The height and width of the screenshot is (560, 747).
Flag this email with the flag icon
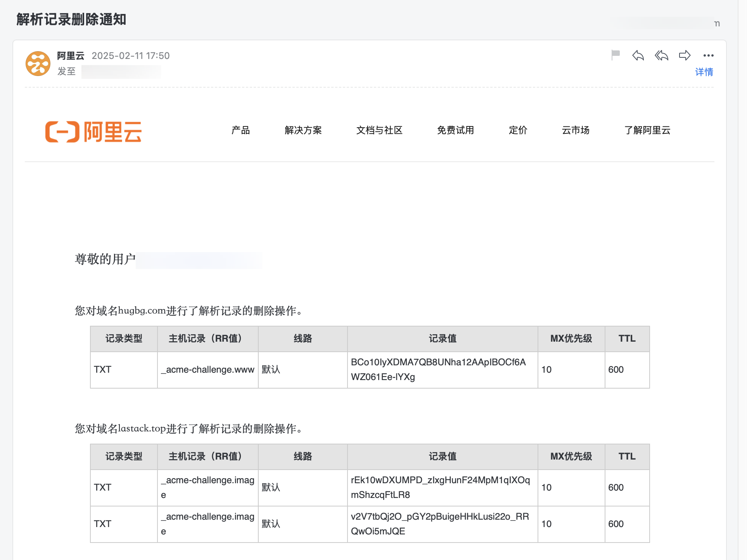click(x=616, y=55)
